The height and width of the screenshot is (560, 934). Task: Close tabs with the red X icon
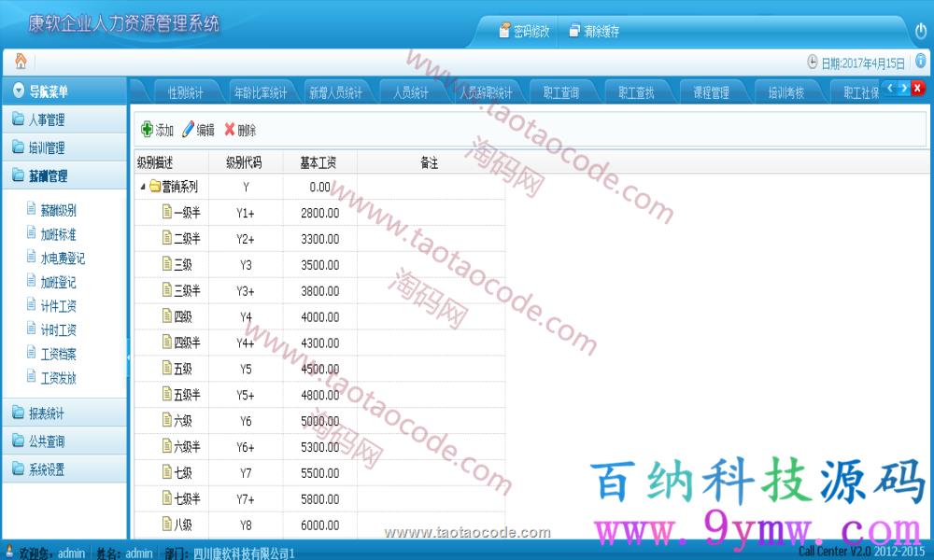tap(917, 89)
